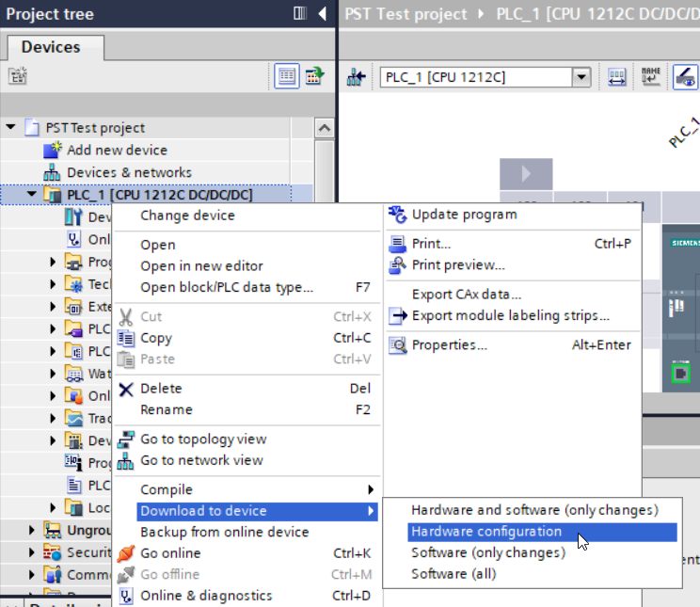Collapse the PLC_1 tree node arrow
700x607 pixels.
(31, 194)
